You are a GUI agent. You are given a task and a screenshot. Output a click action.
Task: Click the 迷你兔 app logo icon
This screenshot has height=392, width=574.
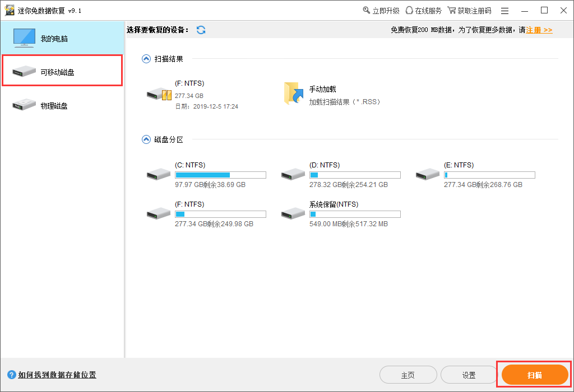[10, 10]
